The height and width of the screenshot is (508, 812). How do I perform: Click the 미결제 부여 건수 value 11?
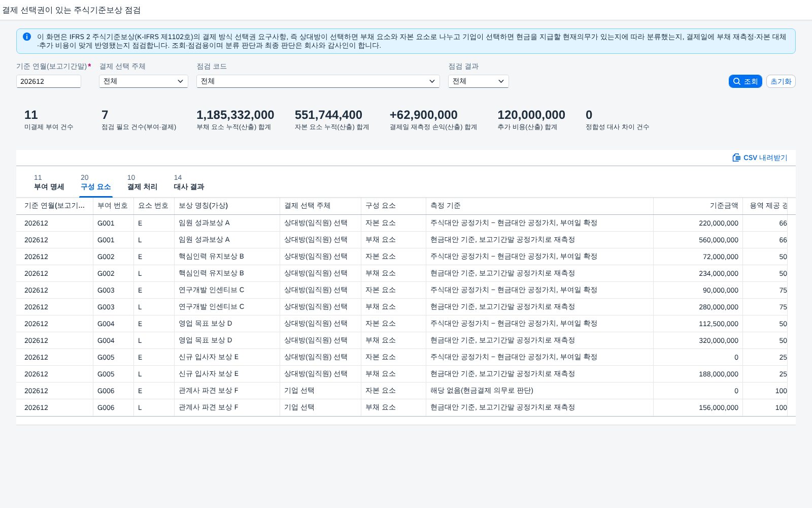[x=31, y=115]
